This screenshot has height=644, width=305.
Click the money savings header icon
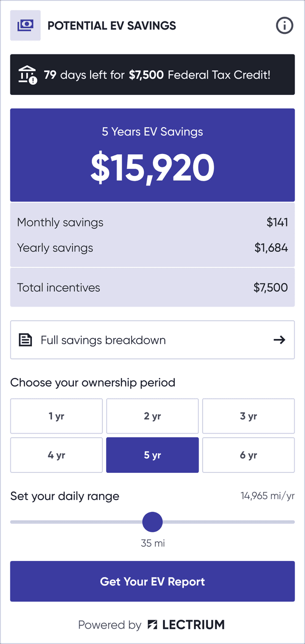pos(25,25)
